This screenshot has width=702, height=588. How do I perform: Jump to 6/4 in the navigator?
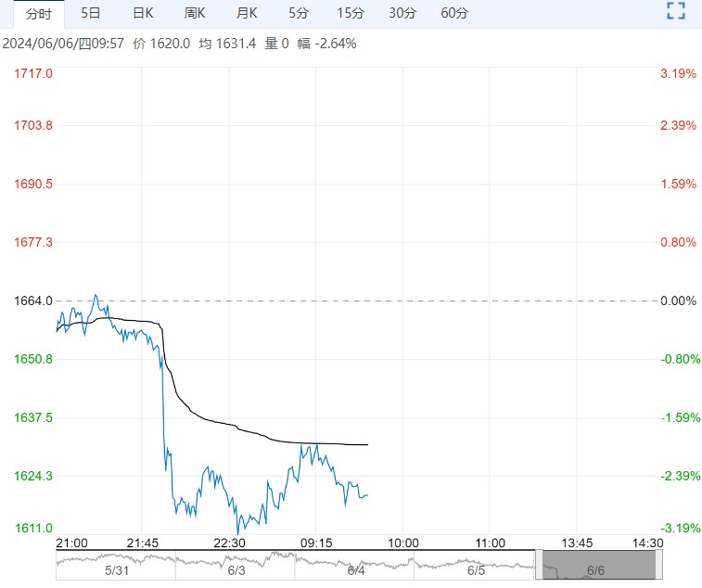pos(356,570)
